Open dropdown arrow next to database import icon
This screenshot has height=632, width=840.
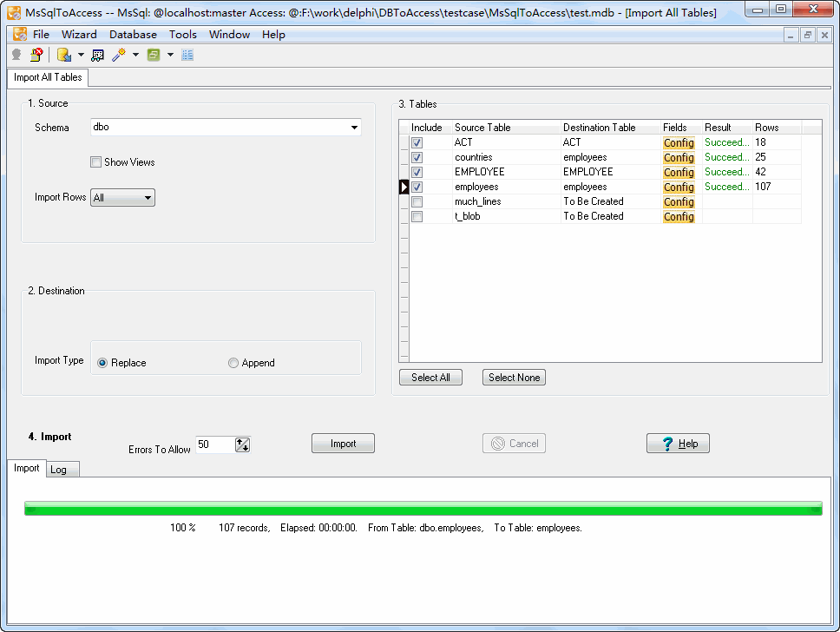[x=81, y=55]
